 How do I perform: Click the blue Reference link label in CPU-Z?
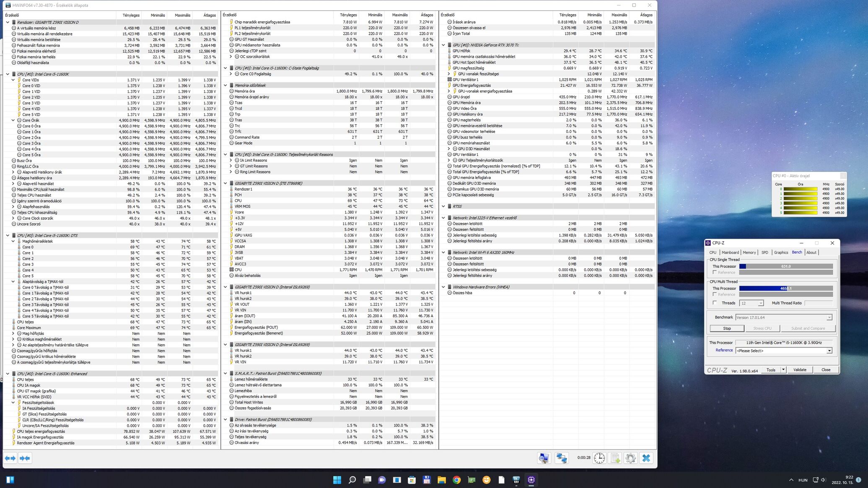[x=724, y=350]
